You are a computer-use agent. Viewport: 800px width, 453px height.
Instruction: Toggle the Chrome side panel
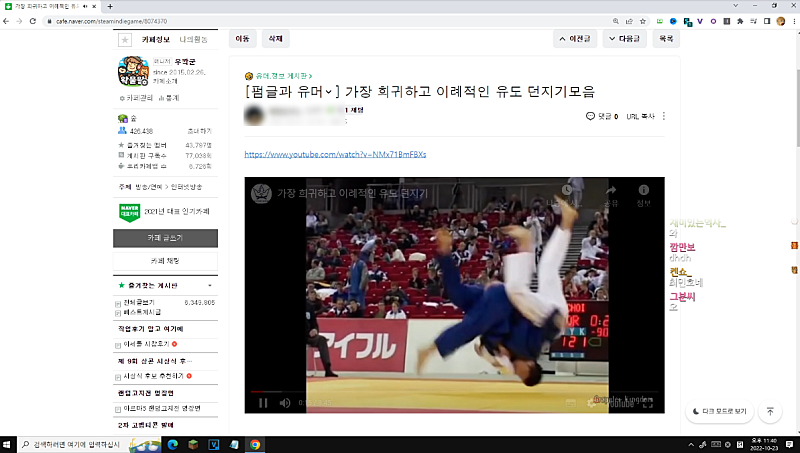point(767,21)
